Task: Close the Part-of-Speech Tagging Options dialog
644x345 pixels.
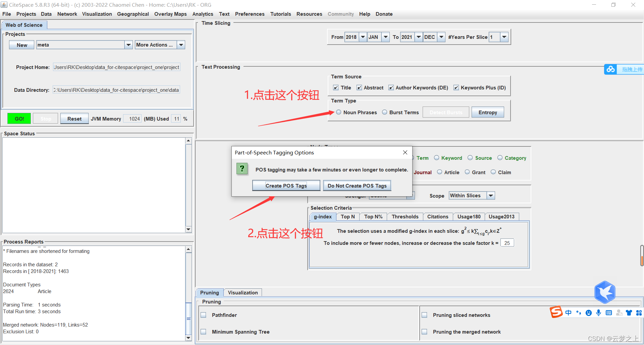Action: click(x=405, y=152)
